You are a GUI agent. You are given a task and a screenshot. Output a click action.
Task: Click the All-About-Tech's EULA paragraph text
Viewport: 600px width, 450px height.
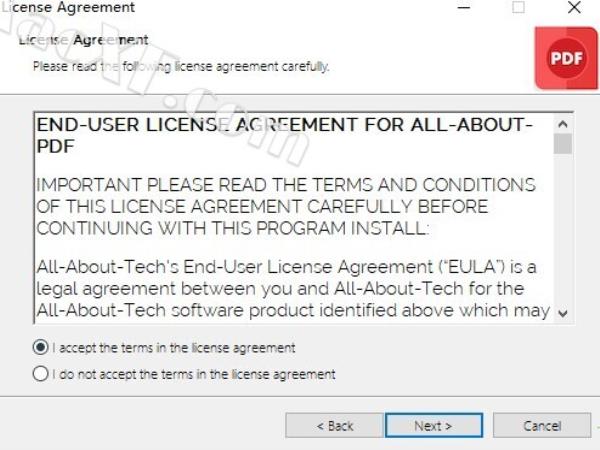(x=293, y=289)
